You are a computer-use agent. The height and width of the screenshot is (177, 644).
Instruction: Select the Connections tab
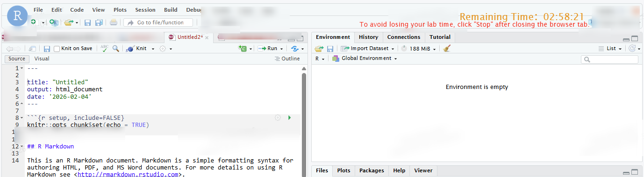[404, 37]
